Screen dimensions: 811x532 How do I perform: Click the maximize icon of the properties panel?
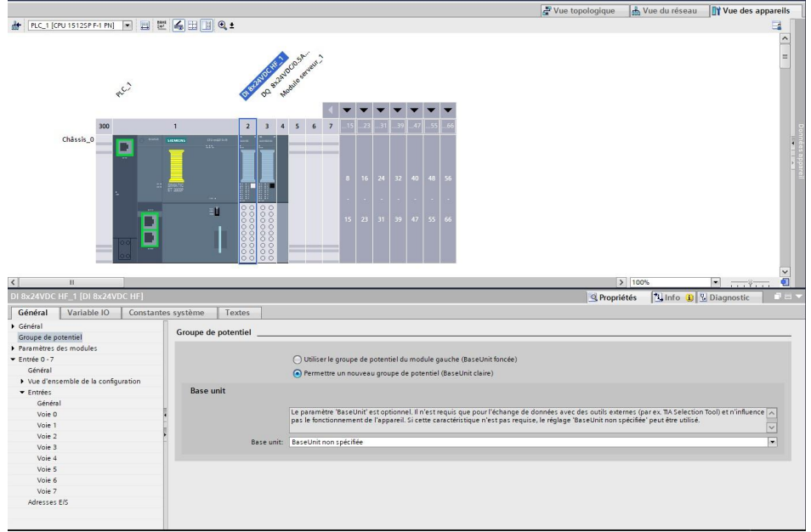pyautogui.click(x=788, y=297)
